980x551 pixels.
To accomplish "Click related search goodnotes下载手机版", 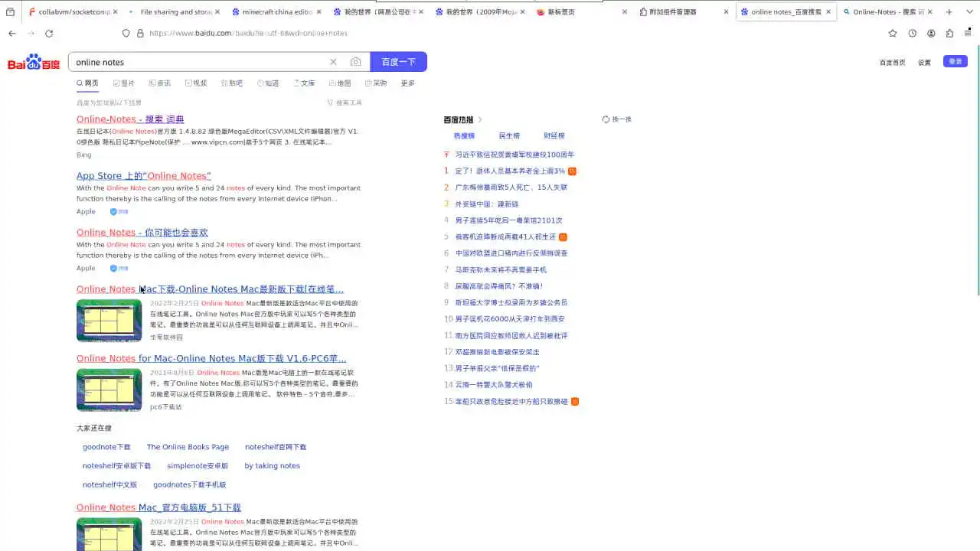I will (x=189, y=484).
